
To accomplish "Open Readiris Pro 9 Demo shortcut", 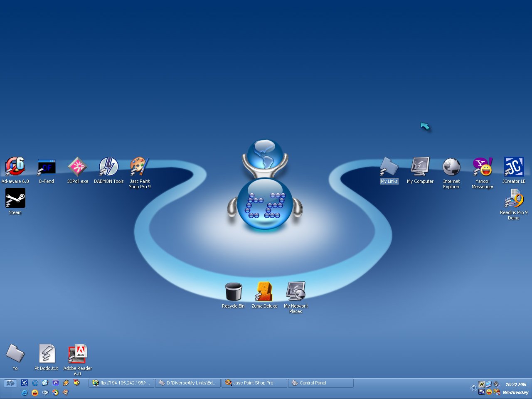I will (x=514, y=198).
